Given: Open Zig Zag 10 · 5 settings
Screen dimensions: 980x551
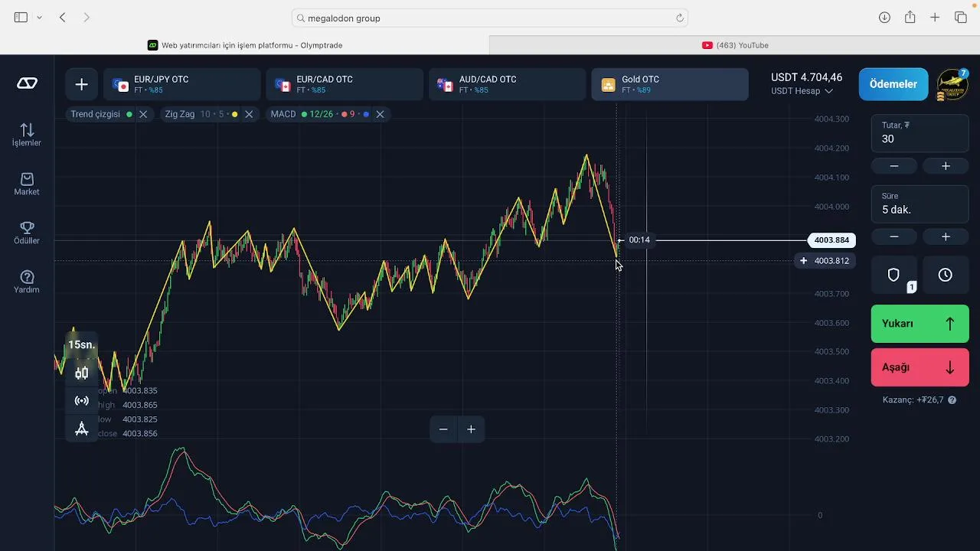Looking at the screenshot, I should [x=201, y=114].
